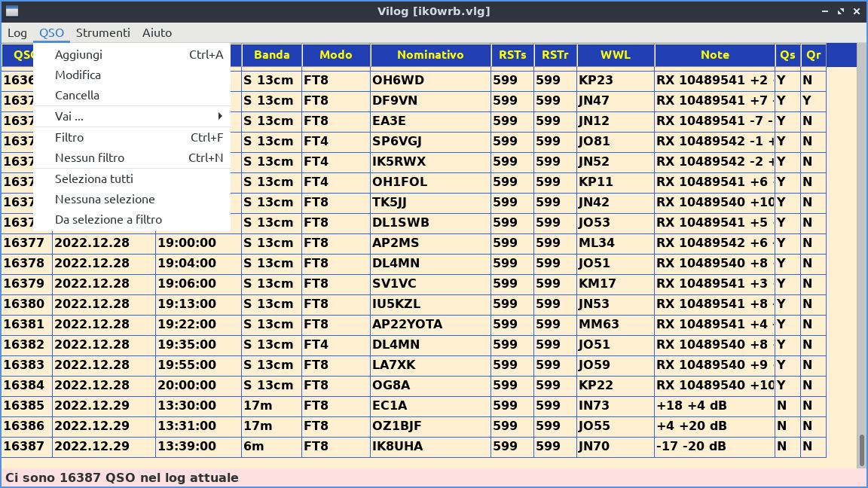Click the Modo column header
The width and height of the screenshot is (868, 488).
pyautogui.click(x=336, y=55)
